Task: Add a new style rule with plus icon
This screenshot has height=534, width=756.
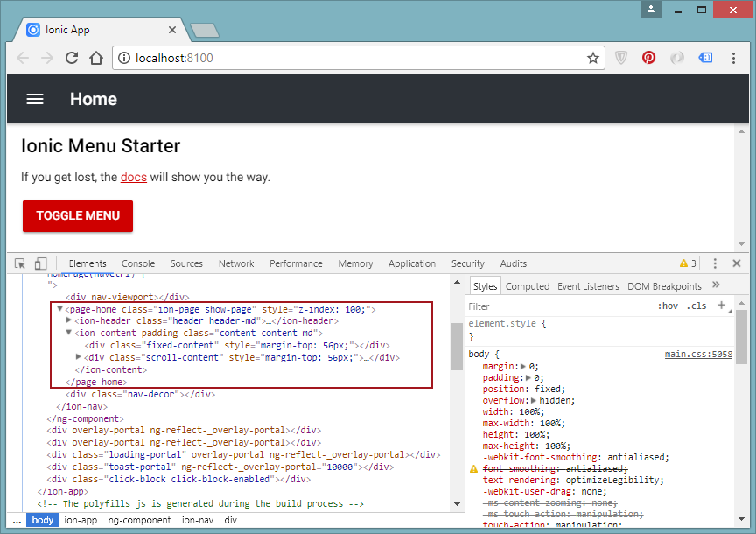Action: pyautogui.click(x=721, y=305)
